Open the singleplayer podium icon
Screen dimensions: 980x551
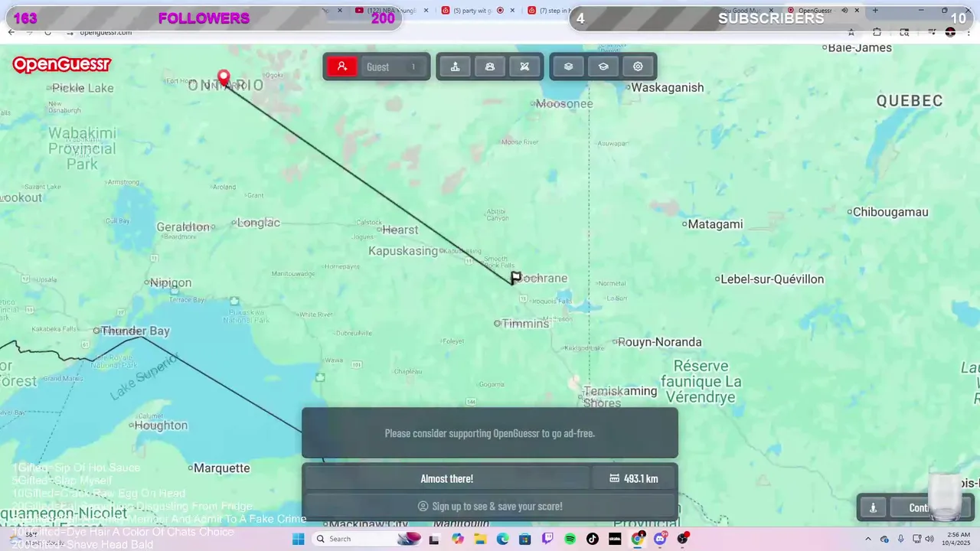pyautogui.click(x=455, y=67)
